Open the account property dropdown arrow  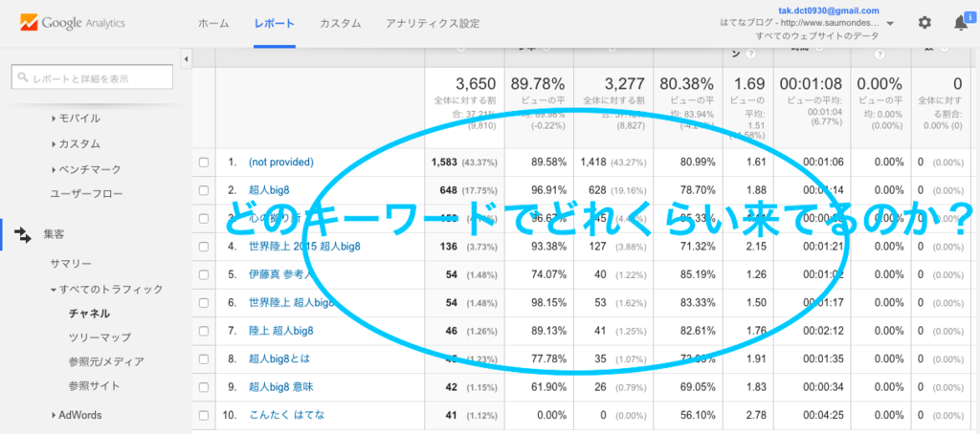890,24
